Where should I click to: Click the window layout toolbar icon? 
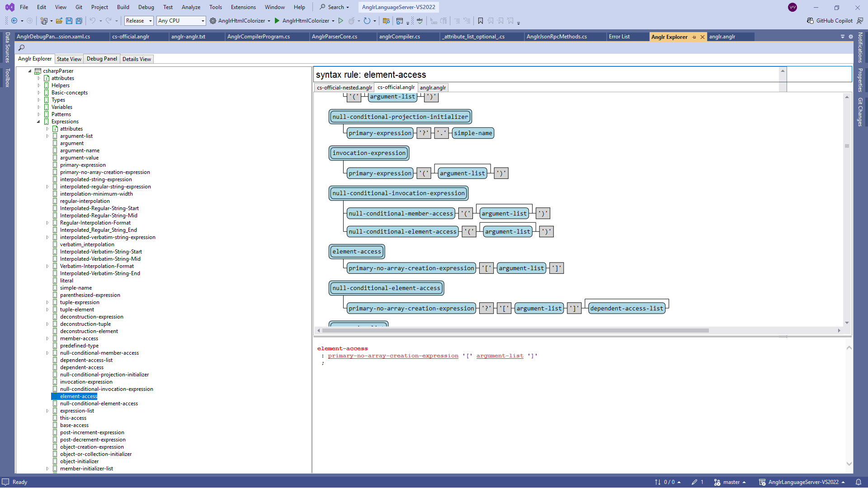399,21
